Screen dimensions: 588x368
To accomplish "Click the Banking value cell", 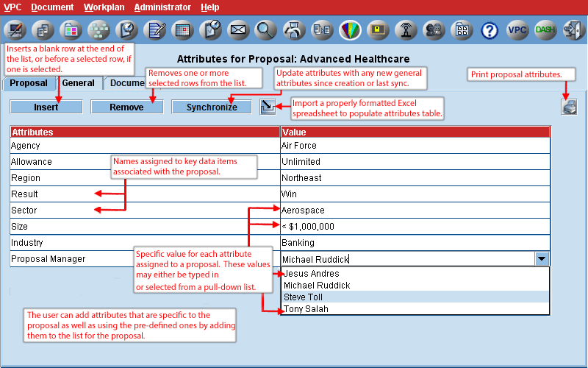I will (x=415, y=242).
